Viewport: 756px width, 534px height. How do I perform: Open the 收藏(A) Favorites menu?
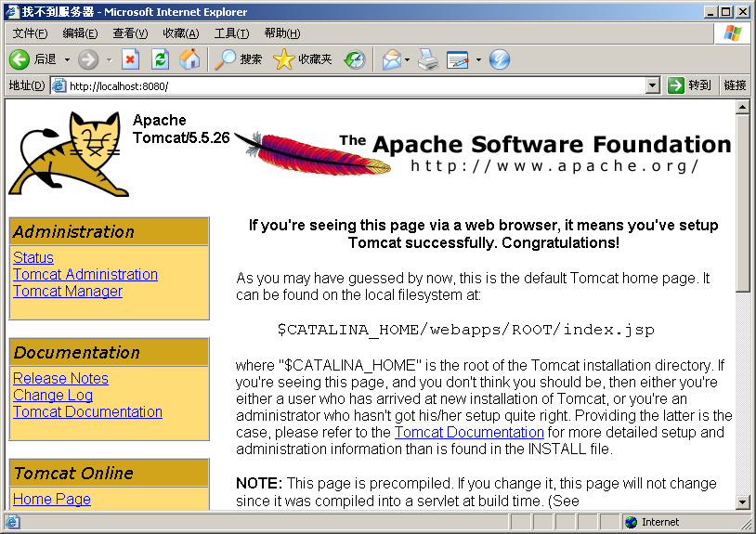coord(181,33)
